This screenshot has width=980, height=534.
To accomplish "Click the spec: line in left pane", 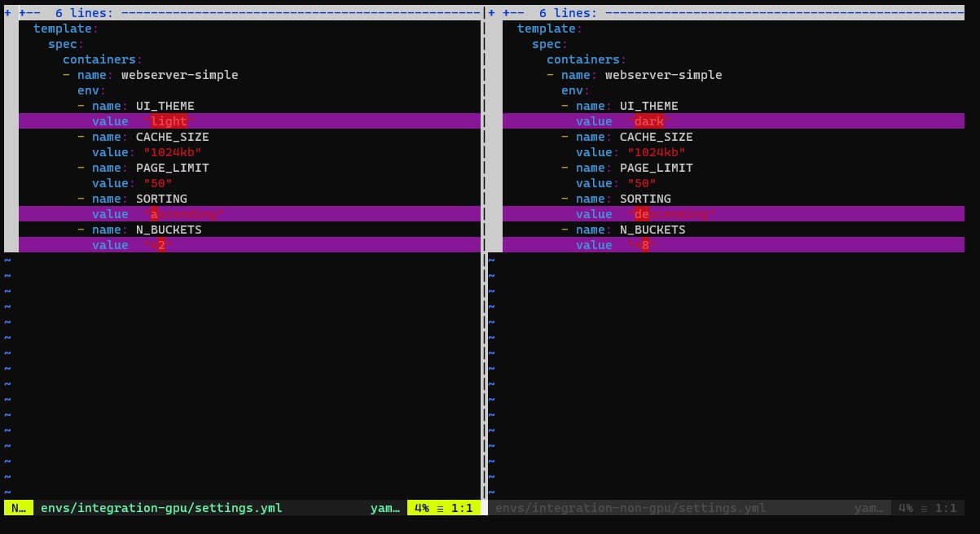I will pos(66,44).
